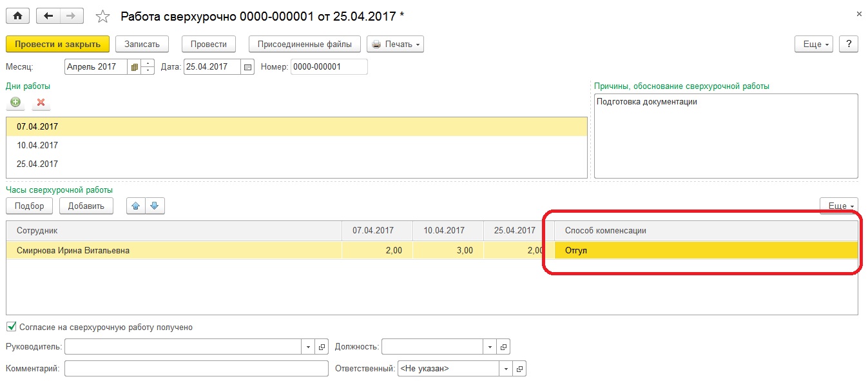This screenshot has height=381, width=868.
Task: Edit the Причины обоснование text area
Action: pos(726,135)
